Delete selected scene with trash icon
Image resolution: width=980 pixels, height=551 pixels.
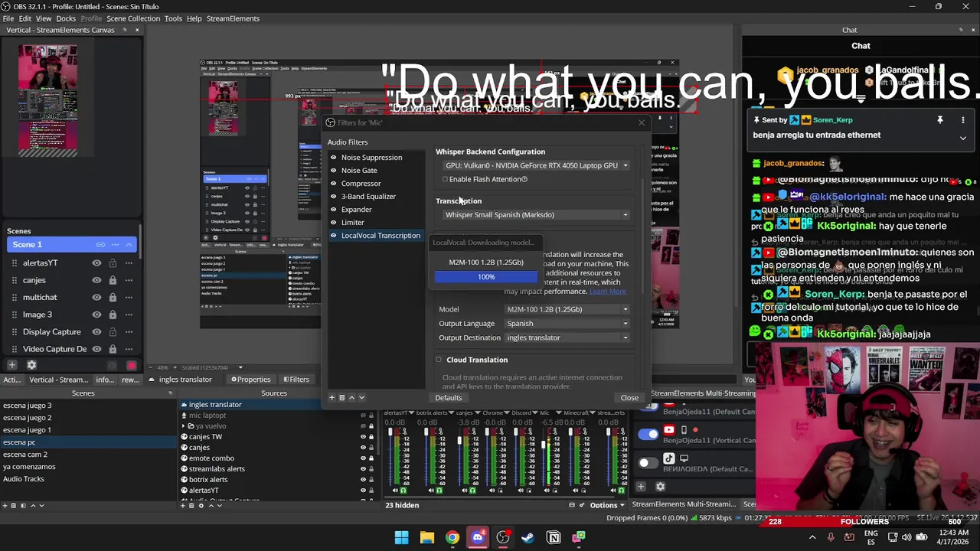pyautogui.click(x=14, y=505)
